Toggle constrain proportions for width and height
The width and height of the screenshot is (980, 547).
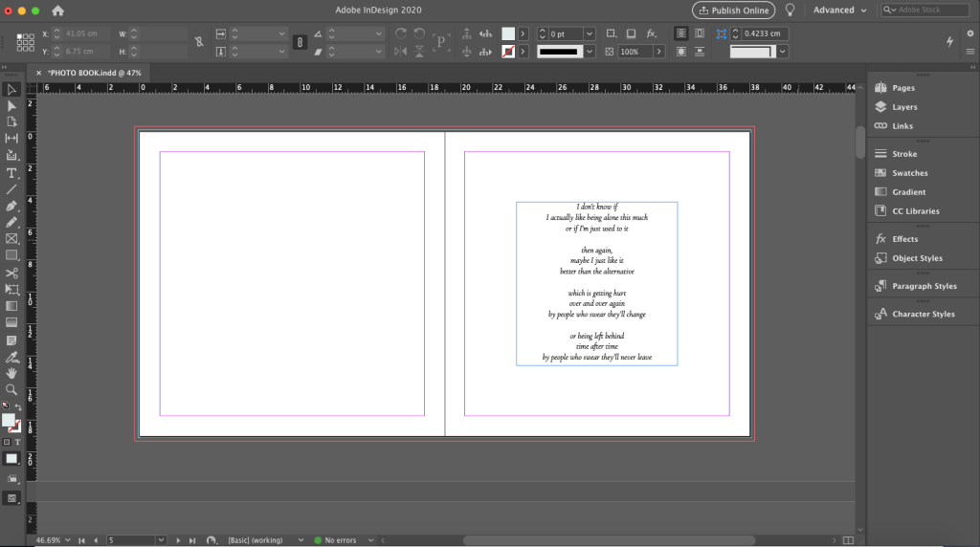(199, 42)
